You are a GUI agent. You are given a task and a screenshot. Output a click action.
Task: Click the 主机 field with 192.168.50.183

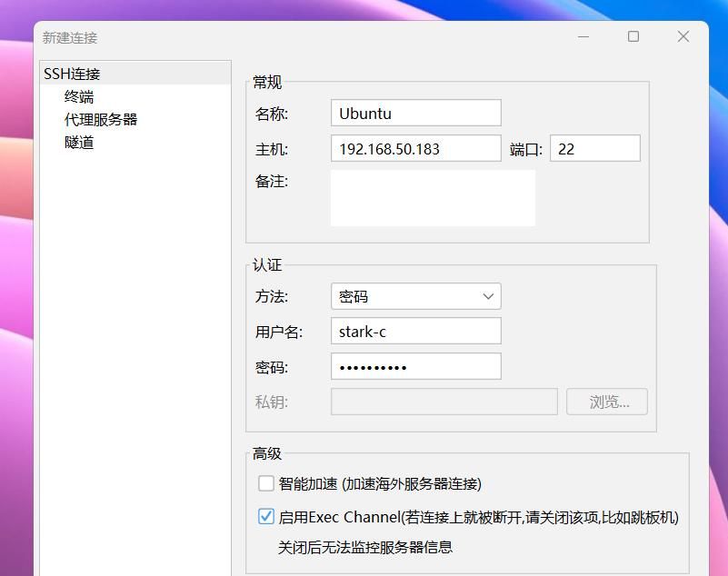[x=416, y=148]
